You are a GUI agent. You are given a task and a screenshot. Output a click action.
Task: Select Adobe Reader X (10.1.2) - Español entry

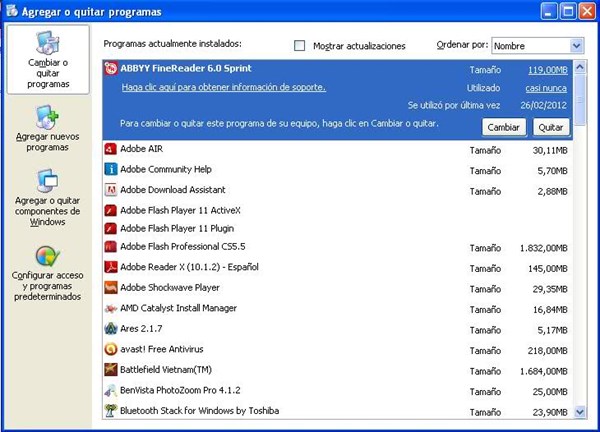(189, 267)
